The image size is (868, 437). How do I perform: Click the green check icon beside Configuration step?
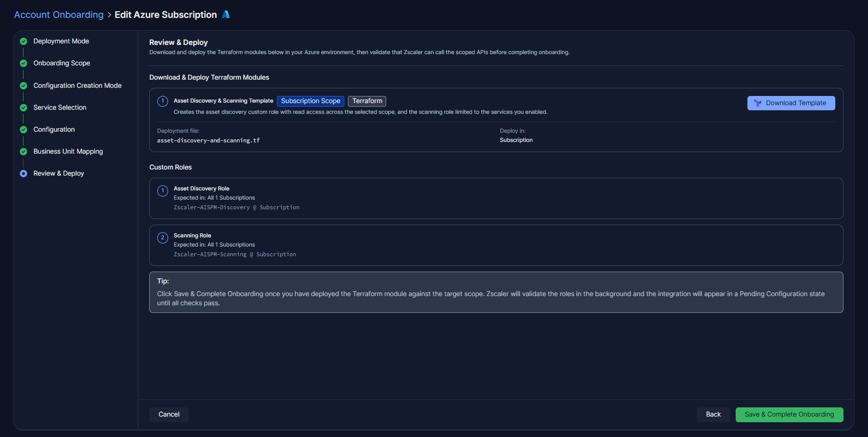tap(24, 130)
